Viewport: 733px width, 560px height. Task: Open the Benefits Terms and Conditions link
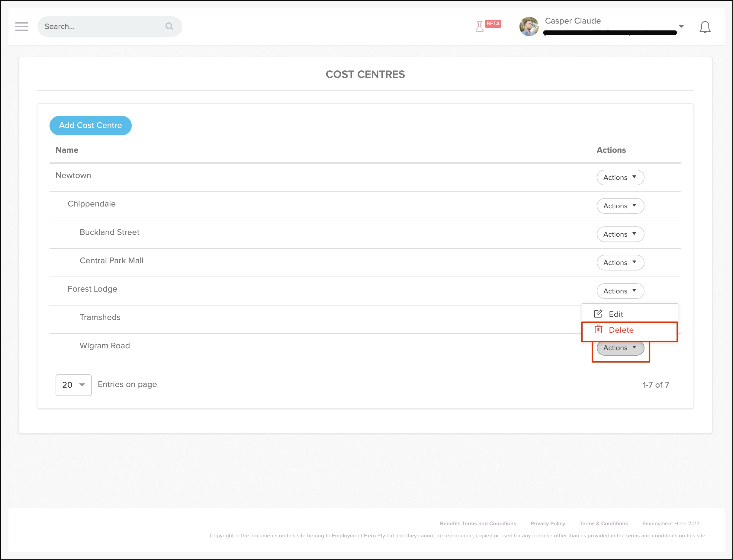tap(477, 523)
